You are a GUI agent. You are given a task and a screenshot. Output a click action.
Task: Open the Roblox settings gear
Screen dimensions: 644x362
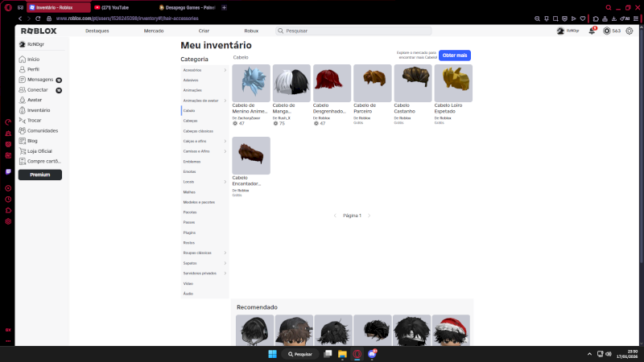[630, 31]
